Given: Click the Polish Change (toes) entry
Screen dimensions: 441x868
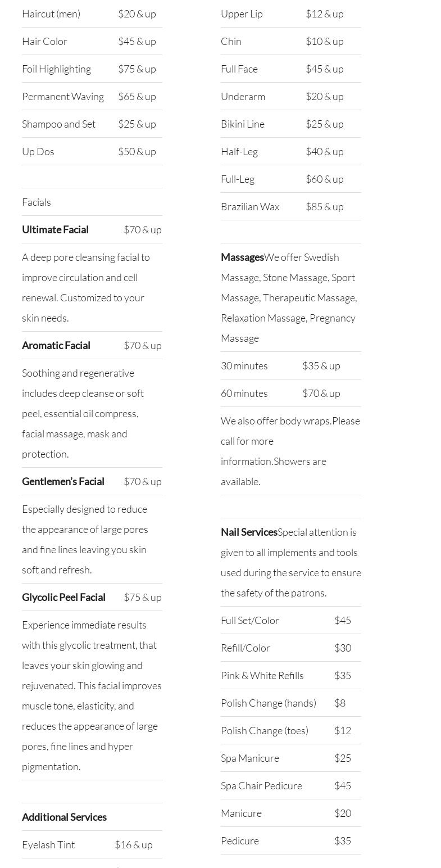Looking at the screenshot, I should (265, 730).
